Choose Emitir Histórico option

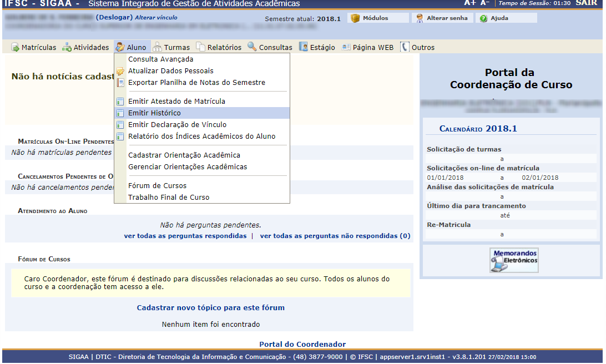(x=155, y=113)
